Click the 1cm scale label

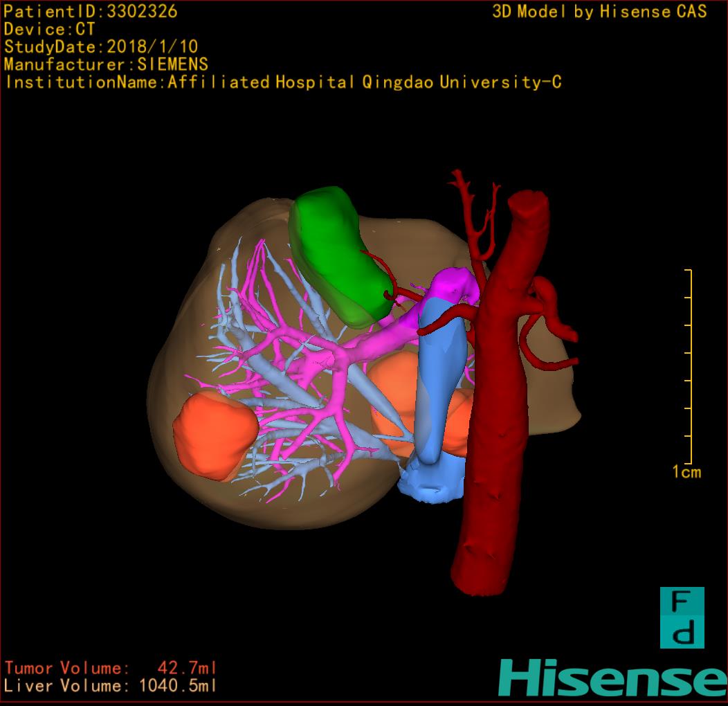pyautogui.click(x=686, y=473)
